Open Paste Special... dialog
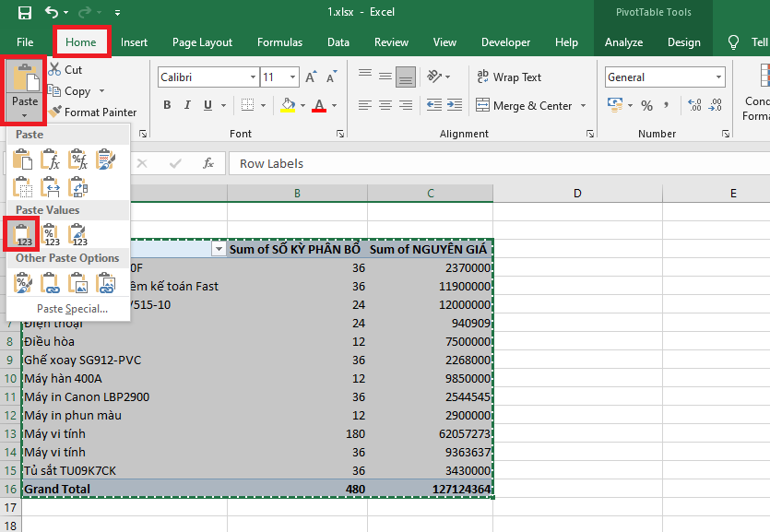Screen dimensions: 770x532 click(72, 309)
